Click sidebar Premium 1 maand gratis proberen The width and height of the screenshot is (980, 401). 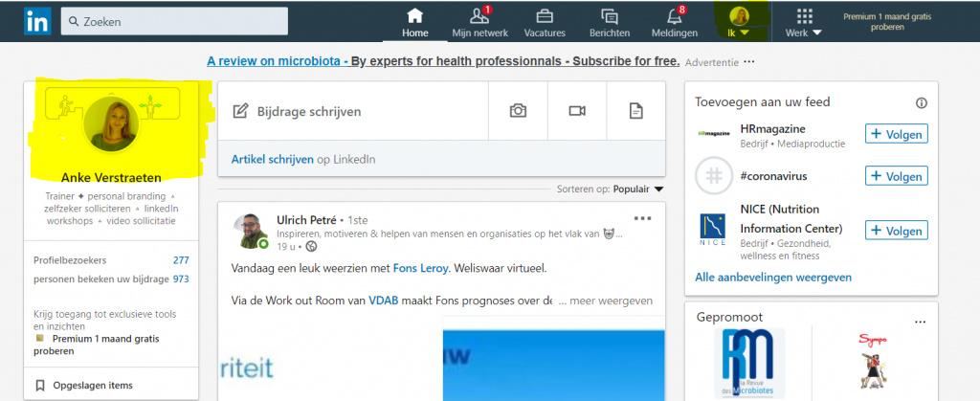click(x=97, y=345)
